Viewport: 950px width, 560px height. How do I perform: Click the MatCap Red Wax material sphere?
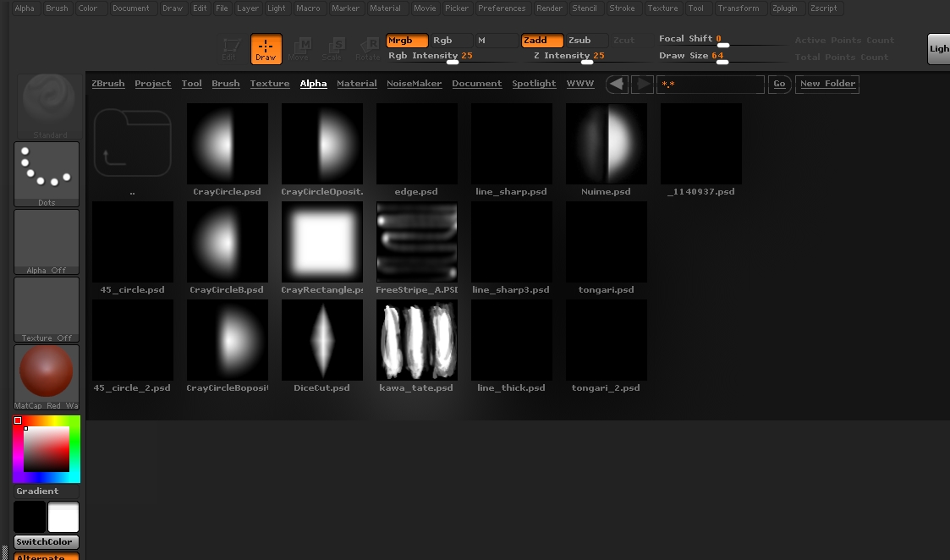[x=47, y=371]
